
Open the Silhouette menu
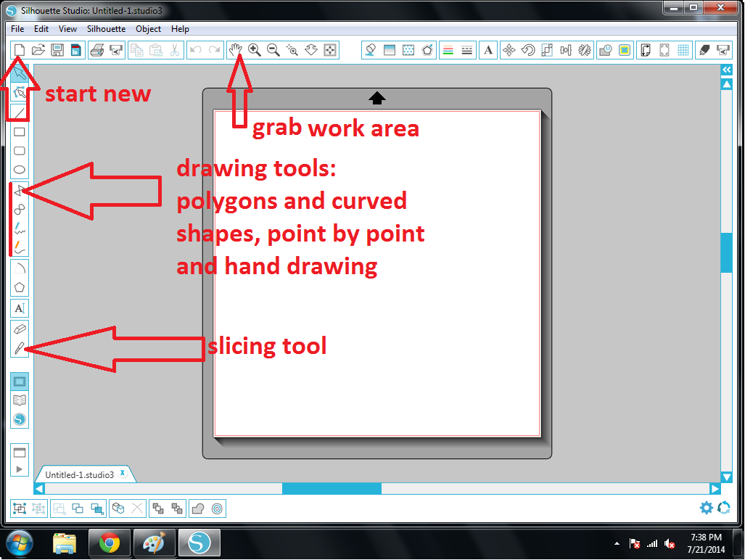click(107, 29)
